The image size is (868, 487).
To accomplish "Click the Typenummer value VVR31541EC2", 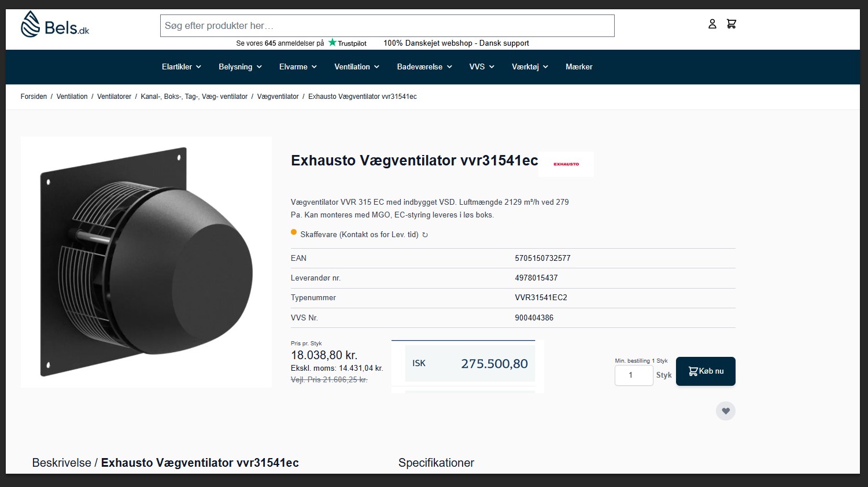I will (x=541, y=298).
